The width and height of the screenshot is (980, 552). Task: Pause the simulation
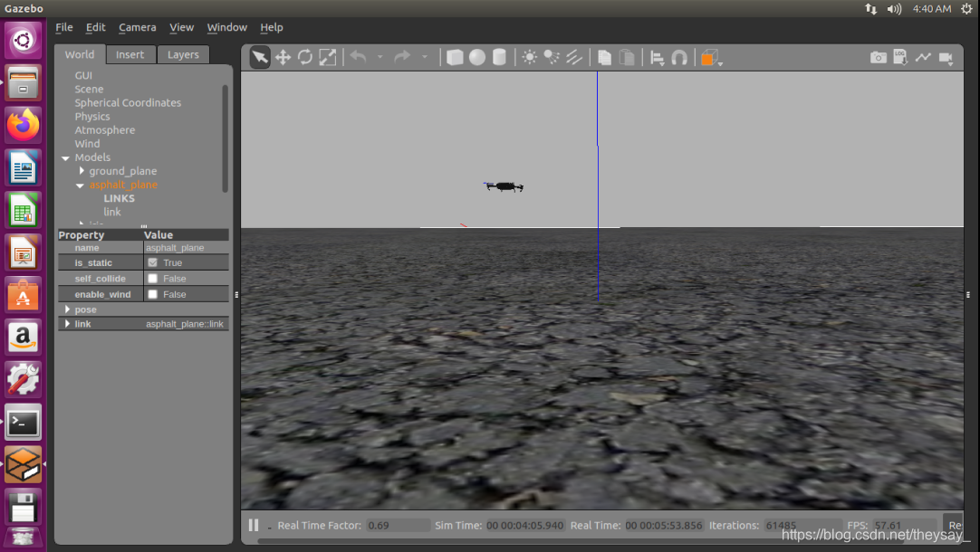click(x=253, y=525)
